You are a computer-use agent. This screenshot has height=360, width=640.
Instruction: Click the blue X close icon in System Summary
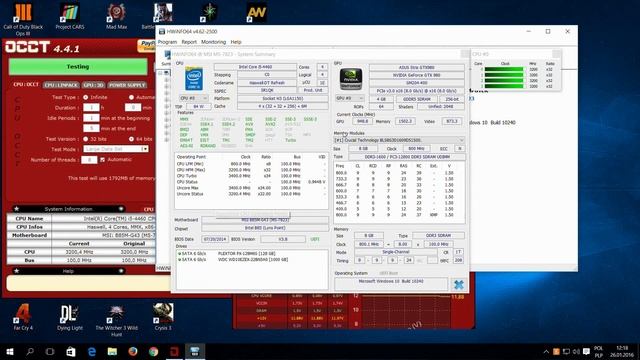[x=458, y=284]
